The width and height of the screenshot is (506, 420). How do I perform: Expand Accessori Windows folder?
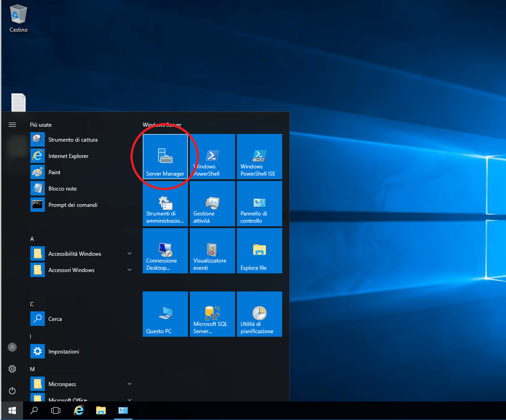pyautogui.click(x=82, y=270)
